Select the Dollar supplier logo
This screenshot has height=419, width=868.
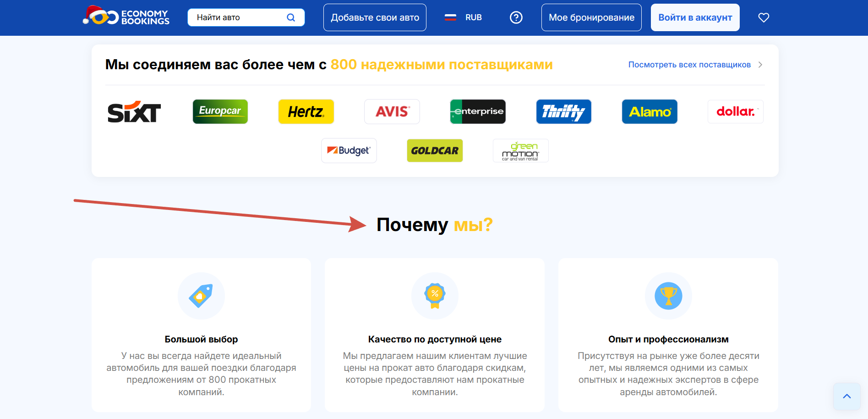click(x=736, y=111)
